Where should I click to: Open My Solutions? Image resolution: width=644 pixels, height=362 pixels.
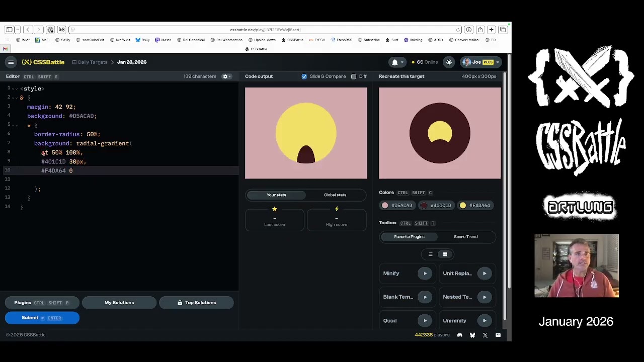coord(119,303)
